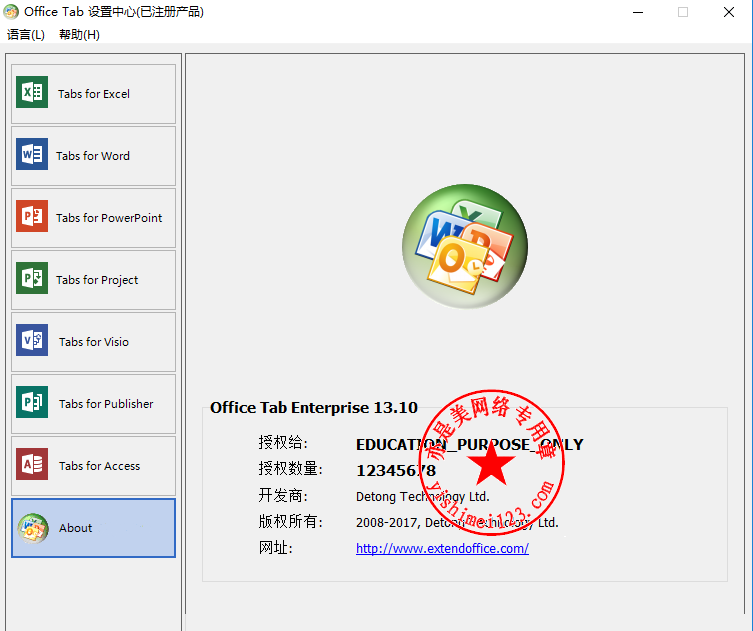Select the Tabs for Visio label

(x=94, y=342)
